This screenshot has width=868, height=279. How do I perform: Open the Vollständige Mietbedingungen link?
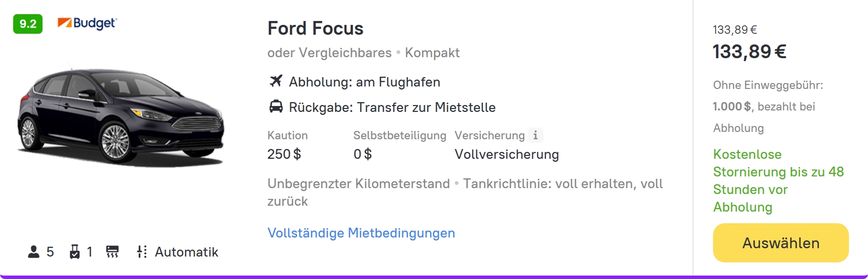pos(361,233)
